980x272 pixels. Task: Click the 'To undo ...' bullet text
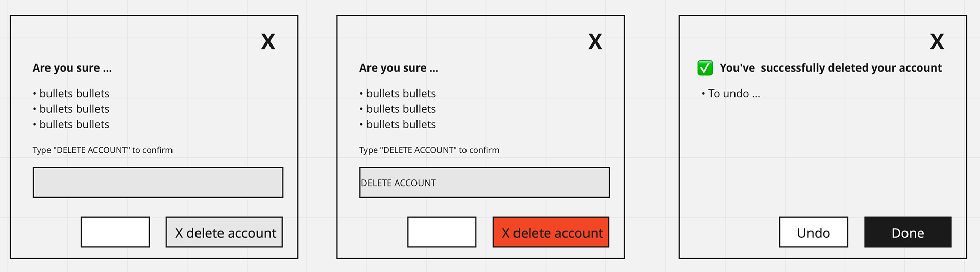point(731,94)
